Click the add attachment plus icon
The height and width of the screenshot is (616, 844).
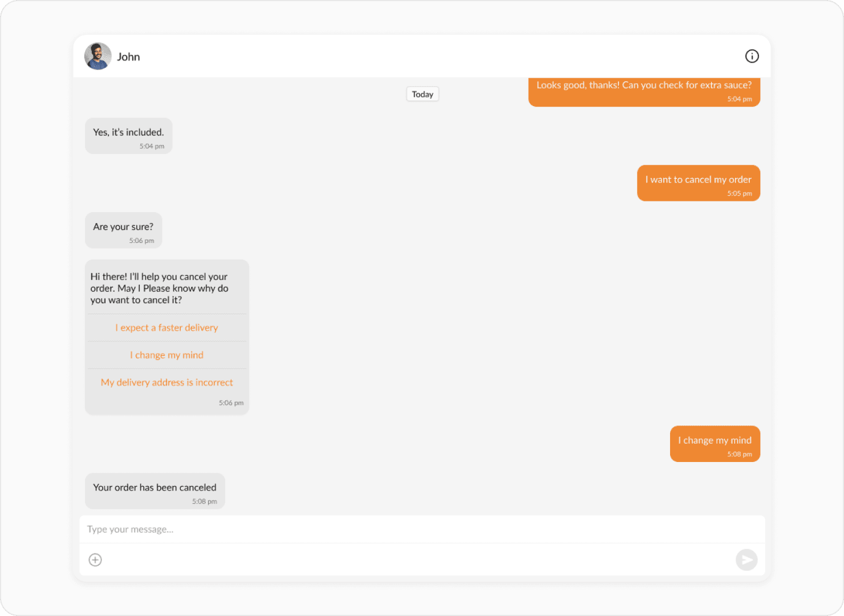click(x=95, y=560)
